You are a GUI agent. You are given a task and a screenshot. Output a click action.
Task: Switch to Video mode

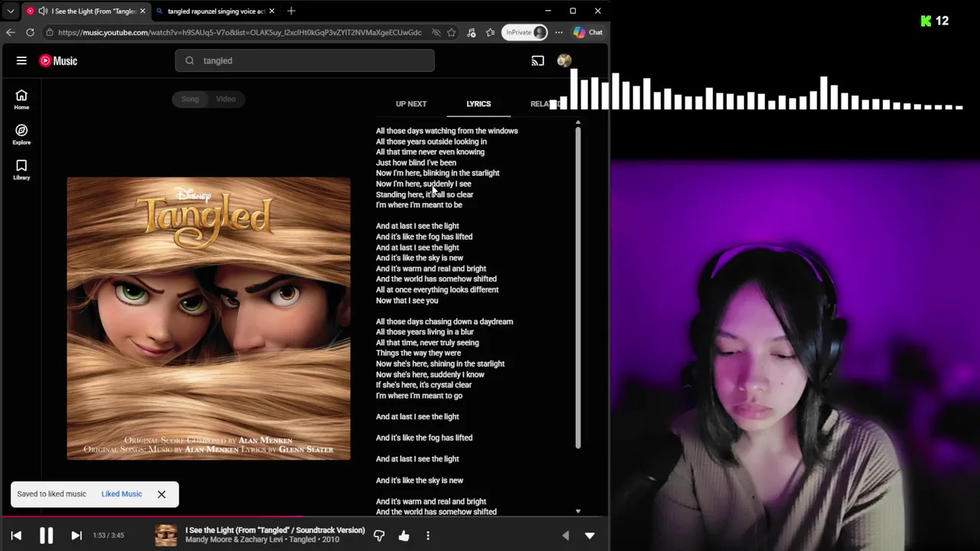[x=226, y=99]
